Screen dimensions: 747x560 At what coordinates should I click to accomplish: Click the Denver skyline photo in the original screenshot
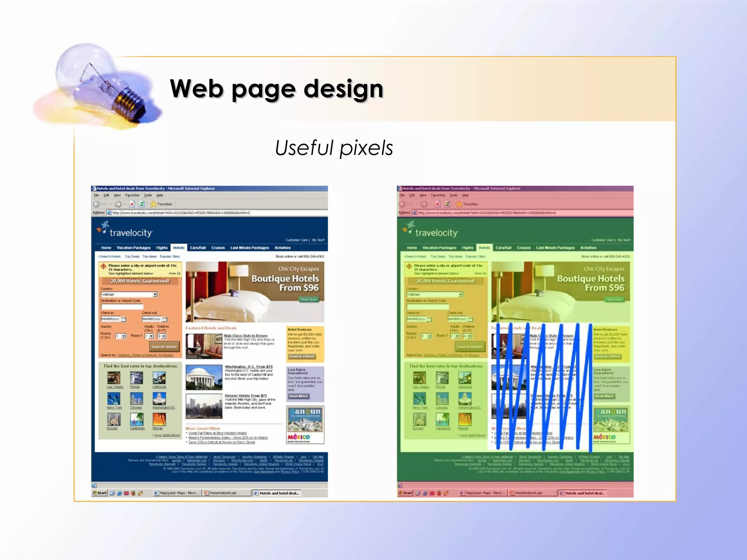click(204, 406)
